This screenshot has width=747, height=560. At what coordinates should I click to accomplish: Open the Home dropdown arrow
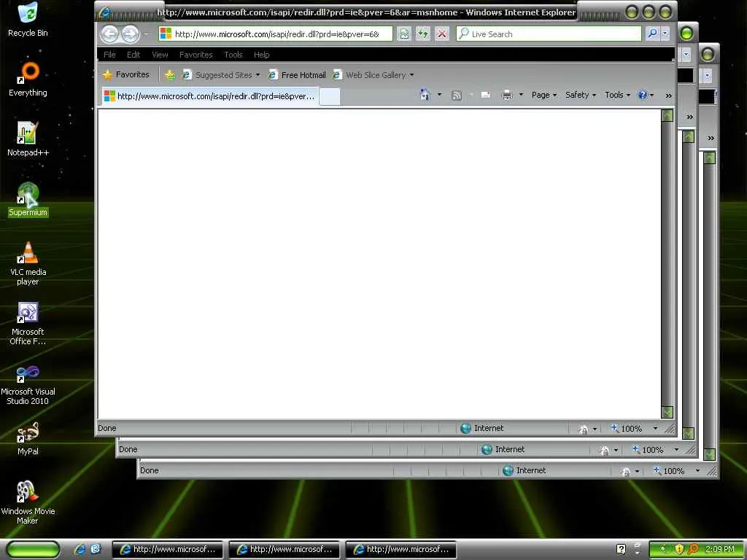click(439, 95)
